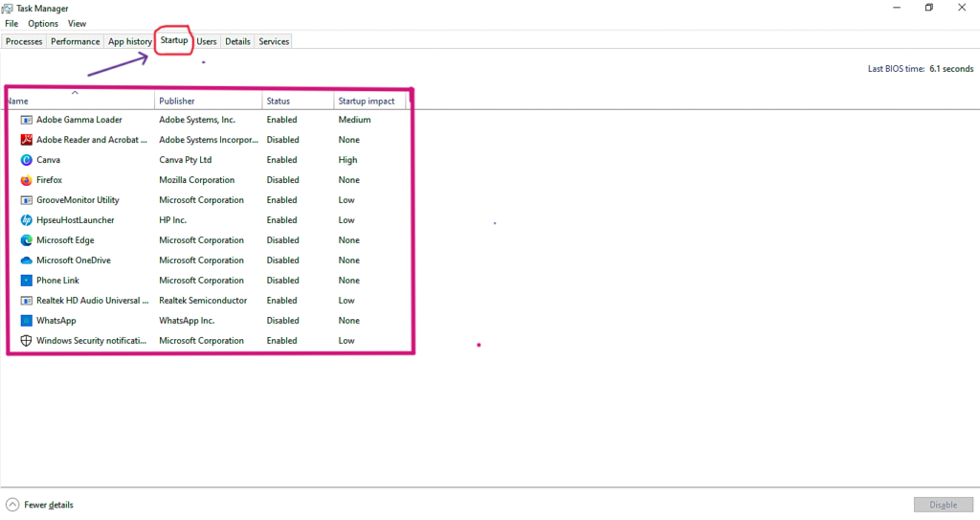Click the Fewer details link text

(49, 505)
